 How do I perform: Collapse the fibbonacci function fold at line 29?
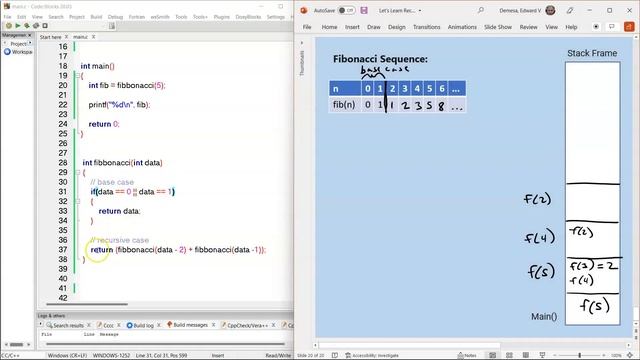pyautogui.click(x=78, y=172)
